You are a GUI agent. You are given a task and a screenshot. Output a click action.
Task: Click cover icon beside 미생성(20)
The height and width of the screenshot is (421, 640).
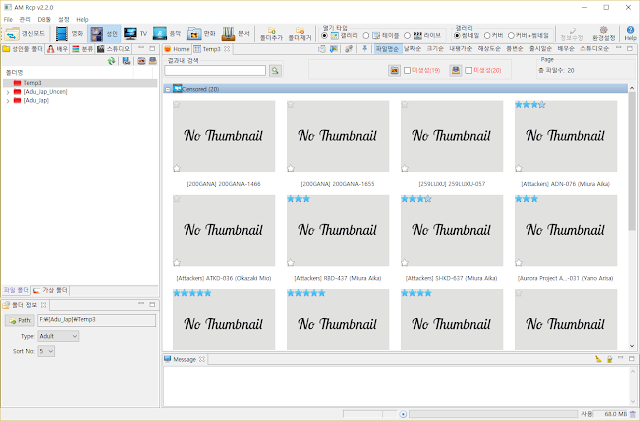point(456,71)
